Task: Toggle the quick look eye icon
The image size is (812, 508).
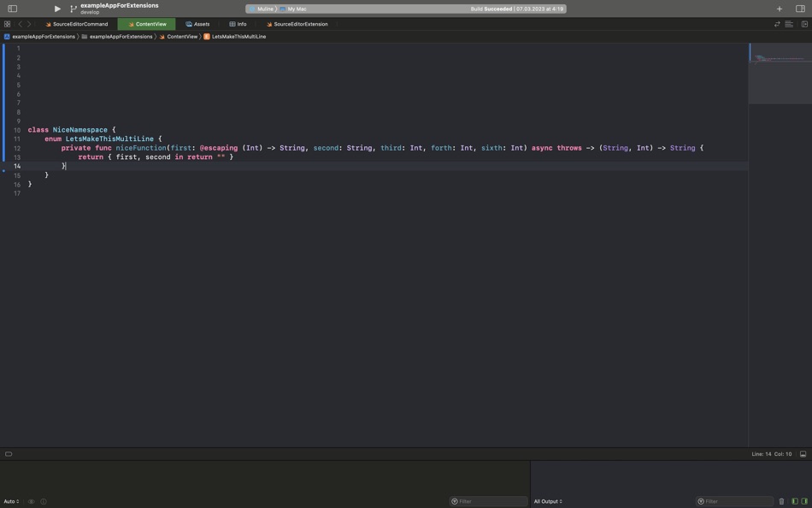Action: pos(31,501)
